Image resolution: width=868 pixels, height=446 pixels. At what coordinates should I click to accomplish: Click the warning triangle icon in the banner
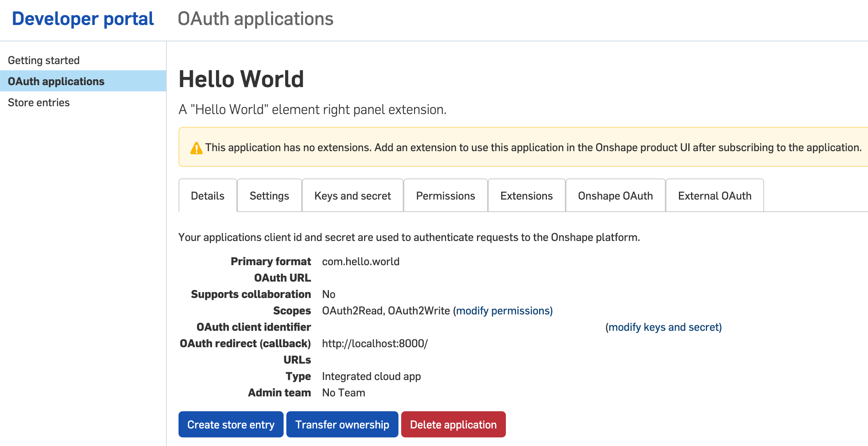196,148
